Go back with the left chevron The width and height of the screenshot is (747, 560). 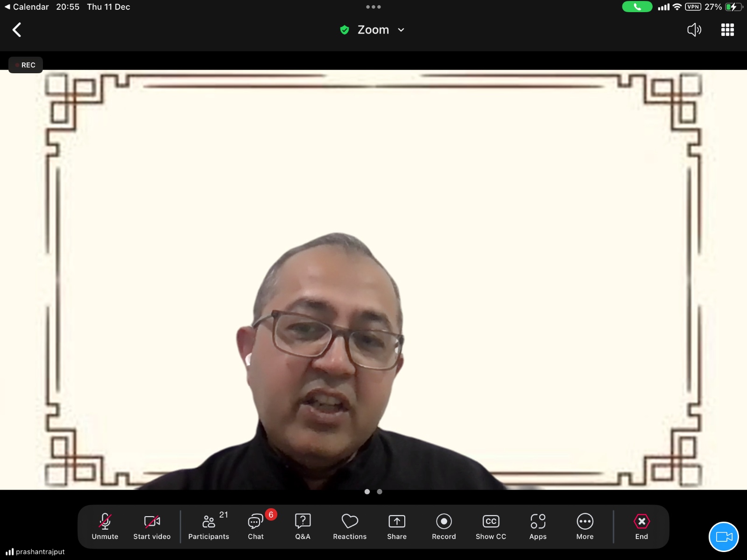coord(17,30)
